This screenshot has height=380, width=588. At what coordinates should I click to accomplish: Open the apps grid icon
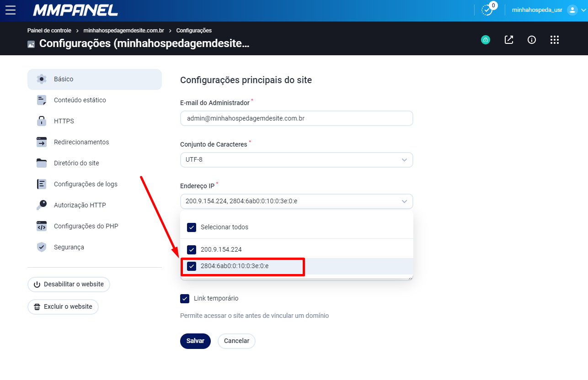click(x=555, y=40)
